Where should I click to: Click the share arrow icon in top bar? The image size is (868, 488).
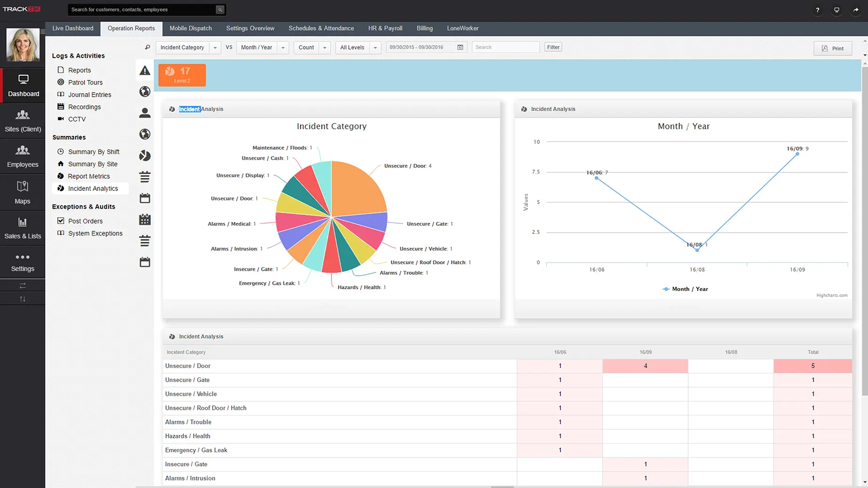856,10
